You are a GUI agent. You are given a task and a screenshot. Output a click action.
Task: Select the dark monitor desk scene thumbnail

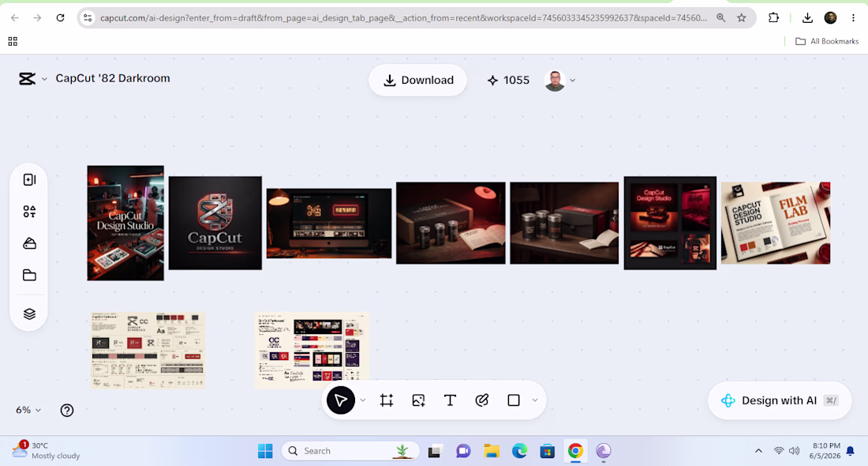tap(329, 224)
